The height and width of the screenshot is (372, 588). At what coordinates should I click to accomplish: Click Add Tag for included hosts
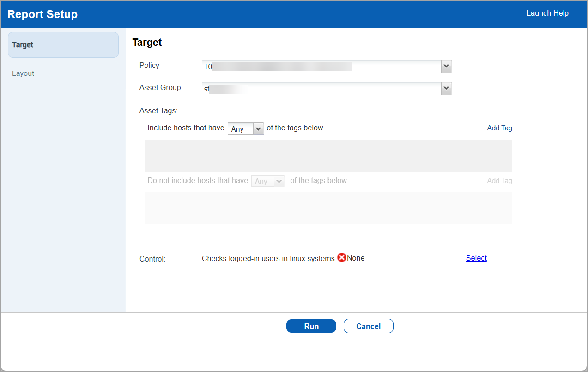click(x=499, y=128)
